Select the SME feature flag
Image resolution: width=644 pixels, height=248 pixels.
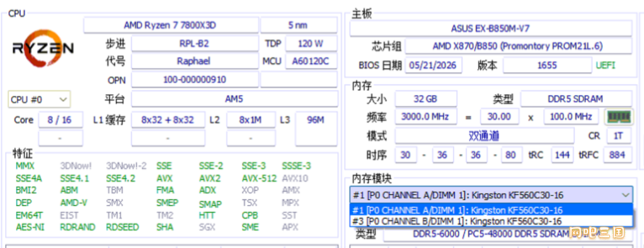pyautogui.click(x=250, y=227)
